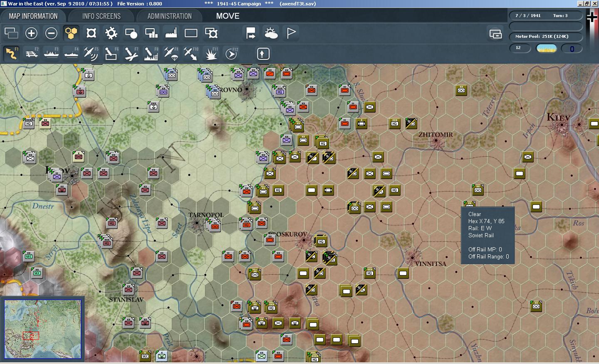This screenshot has width=599, height=364.
Task: Toggle the rectangle-with-bars overlay icon
Action: click(151, 33)
